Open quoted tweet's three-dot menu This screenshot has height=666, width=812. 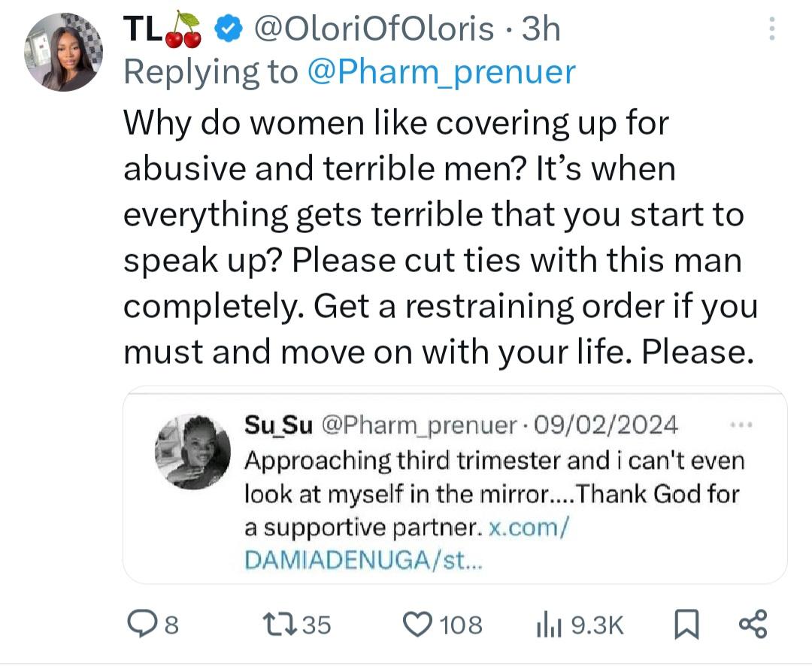pos(741,424)
